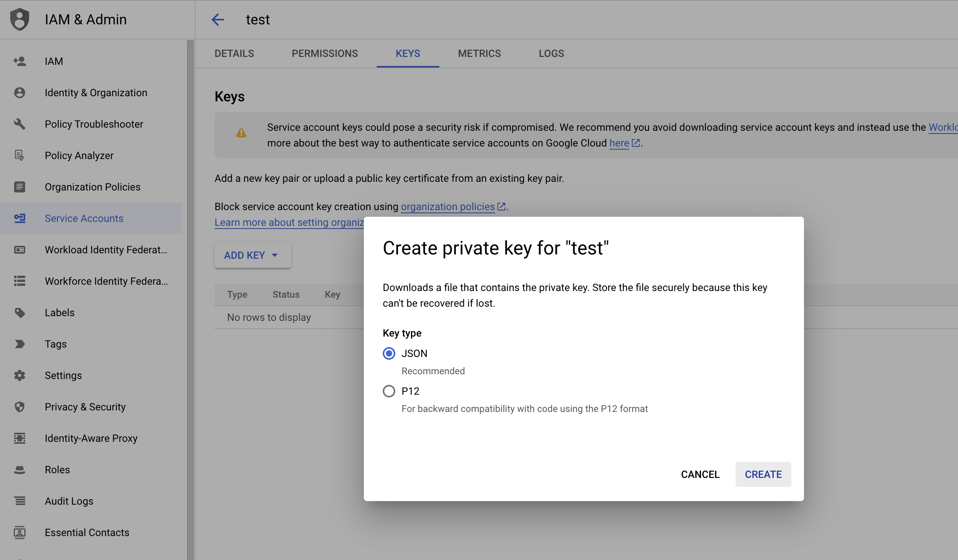Open Service Accounts in the sidebar
Image resolution: width=958 pixels, height=560 pixels.
(91, 218)
